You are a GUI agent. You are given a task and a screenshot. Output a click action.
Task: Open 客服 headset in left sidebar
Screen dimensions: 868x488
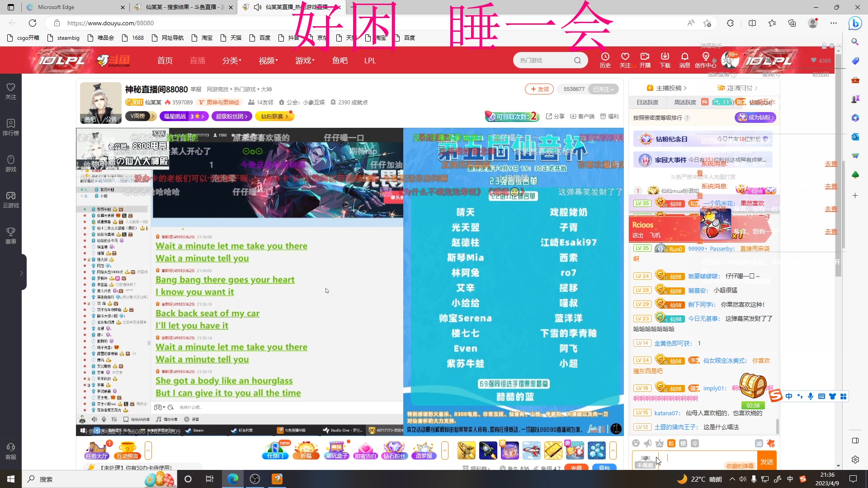[11, 451]
